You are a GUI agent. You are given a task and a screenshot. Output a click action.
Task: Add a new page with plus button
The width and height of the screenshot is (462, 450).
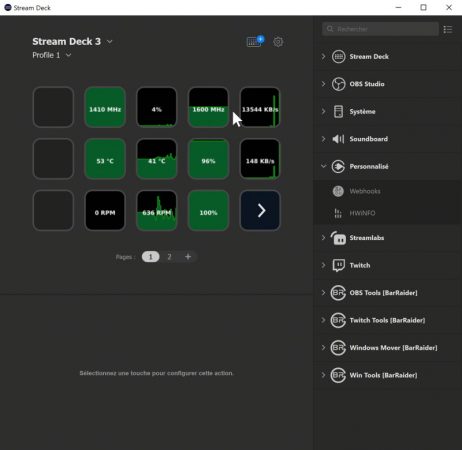(x=188, y=257)
